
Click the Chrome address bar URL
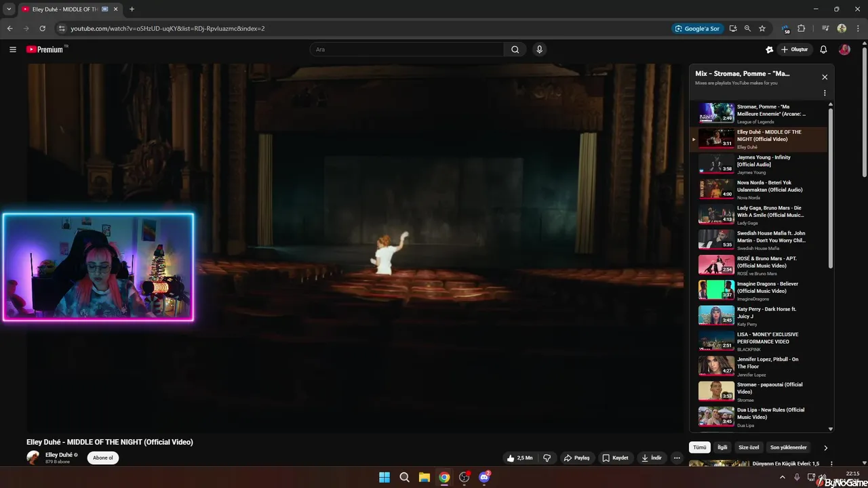point(167,28)
